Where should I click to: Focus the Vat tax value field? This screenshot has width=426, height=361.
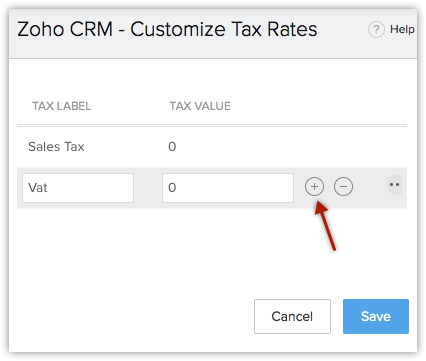[x=228, y=188]
